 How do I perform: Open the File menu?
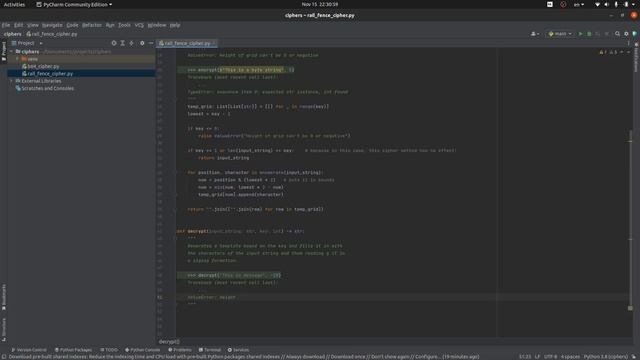pos(6,25)
